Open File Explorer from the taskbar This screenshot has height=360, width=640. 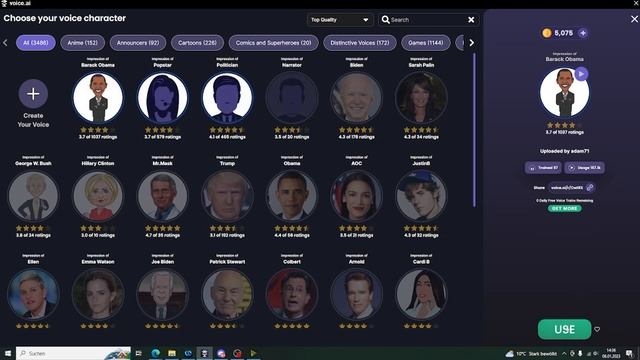tap(172, 353)
